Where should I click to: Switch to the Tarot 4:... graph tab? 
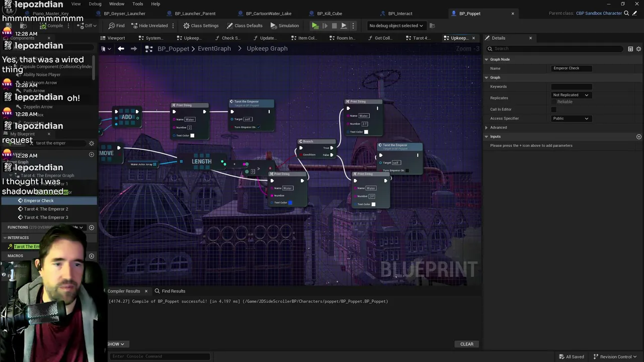click(x=418, y=38)
